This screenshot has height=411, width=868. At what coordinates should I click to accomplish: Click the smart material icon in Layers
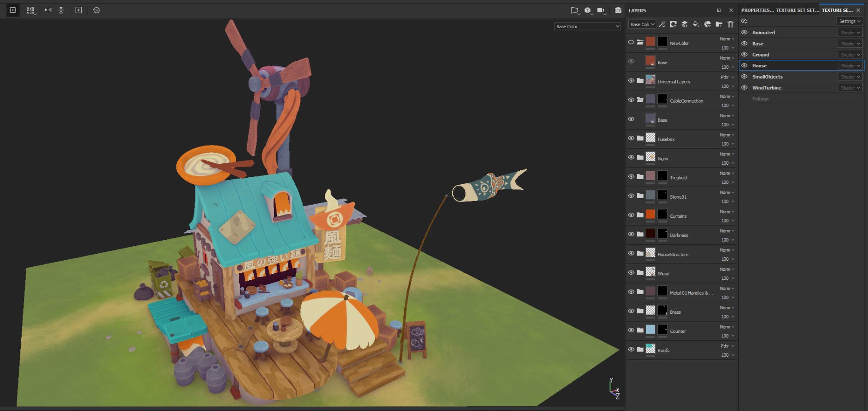coord(707,24)
